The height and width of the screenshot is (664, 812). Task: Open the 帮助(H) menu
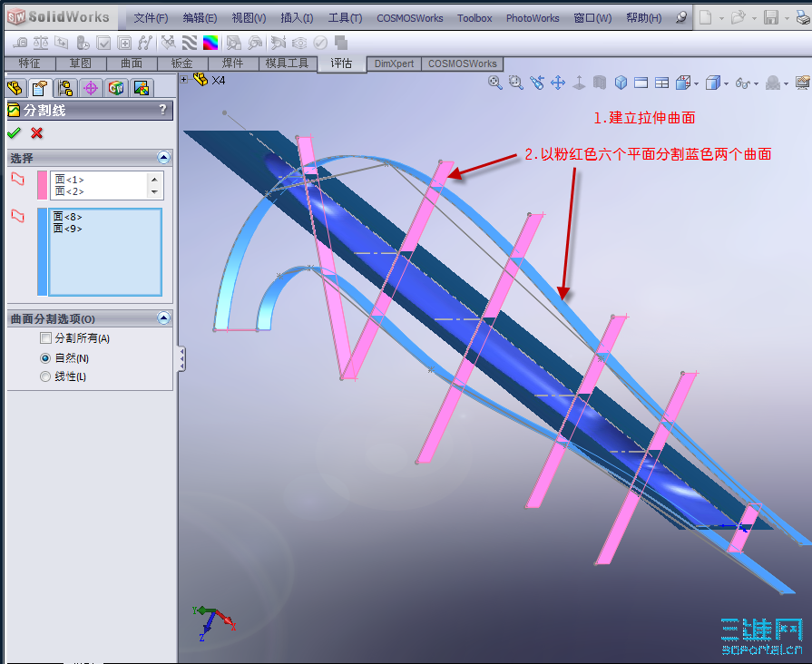643,18
